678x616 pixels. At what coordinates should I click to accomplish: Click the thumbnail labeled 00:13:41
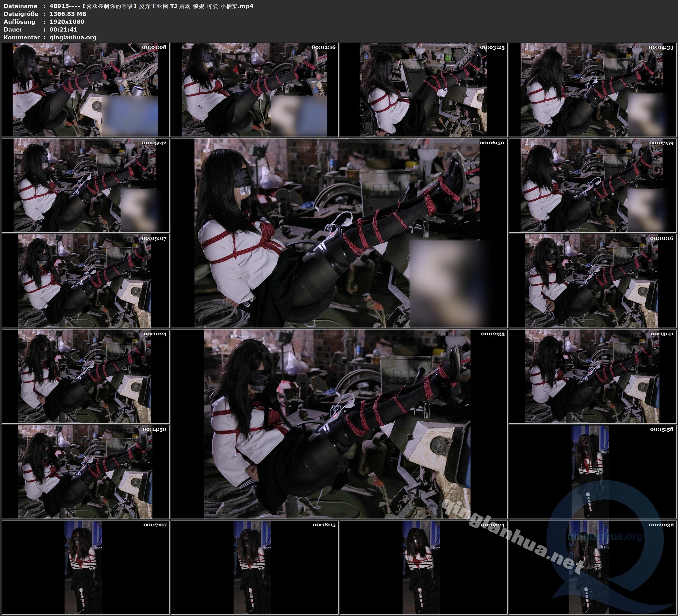(x=593, y=376)
